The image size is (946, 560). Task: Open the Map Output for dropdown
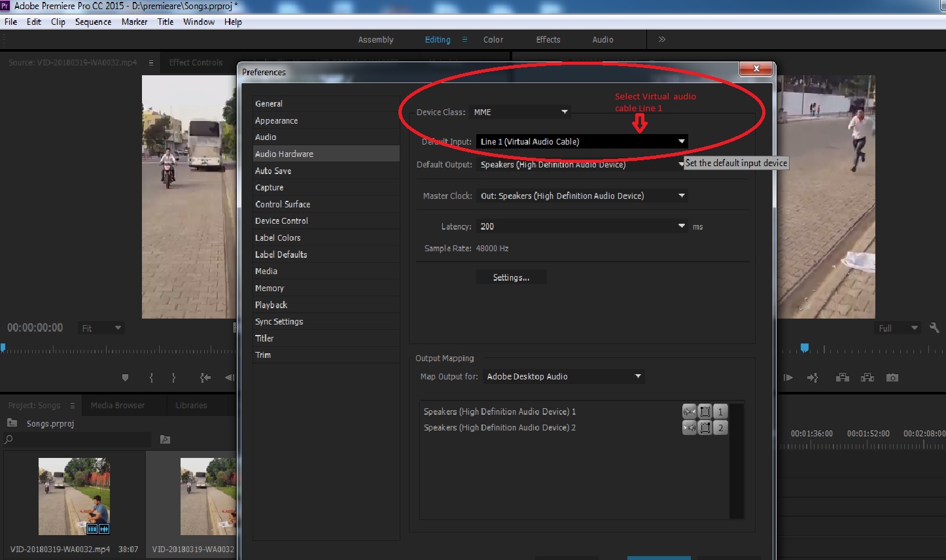(563, 376)
